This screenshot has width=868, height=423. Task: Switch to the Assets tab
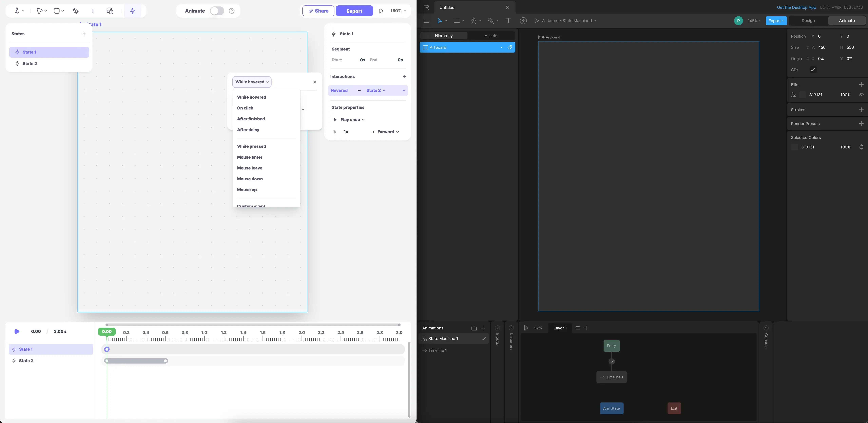[491, 36]
